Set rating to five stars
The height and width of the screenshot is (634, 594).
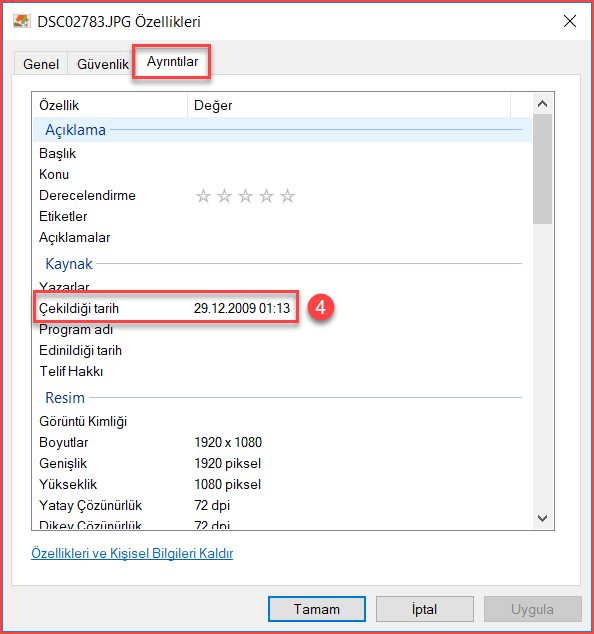[287, 196]
